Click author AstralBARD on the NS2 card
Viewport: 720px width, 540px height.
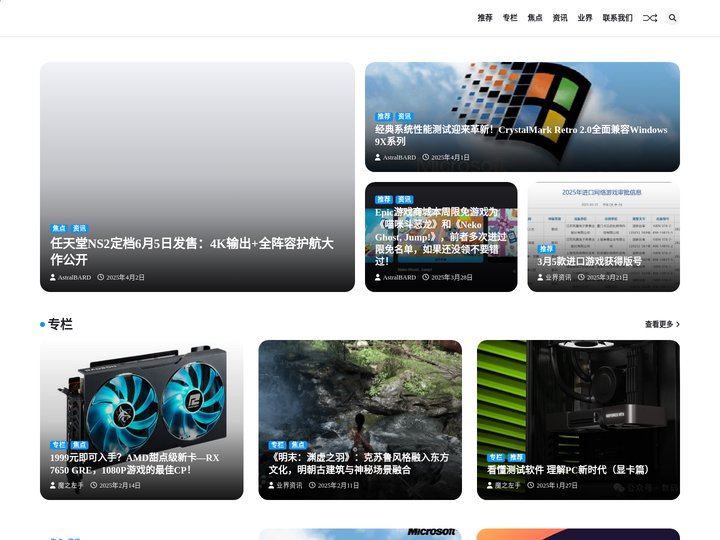[x=71, y=277]
